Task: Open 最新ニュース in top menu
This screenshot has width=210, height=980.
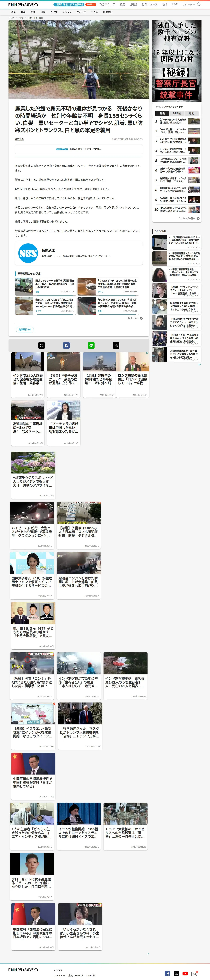Action: point(150,5)
